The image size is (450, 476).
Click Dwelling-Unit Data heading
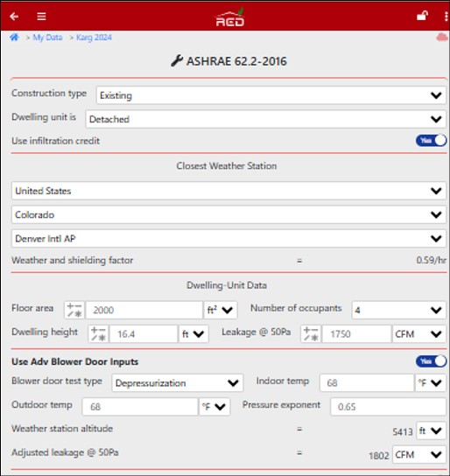(x=227, y=285)
